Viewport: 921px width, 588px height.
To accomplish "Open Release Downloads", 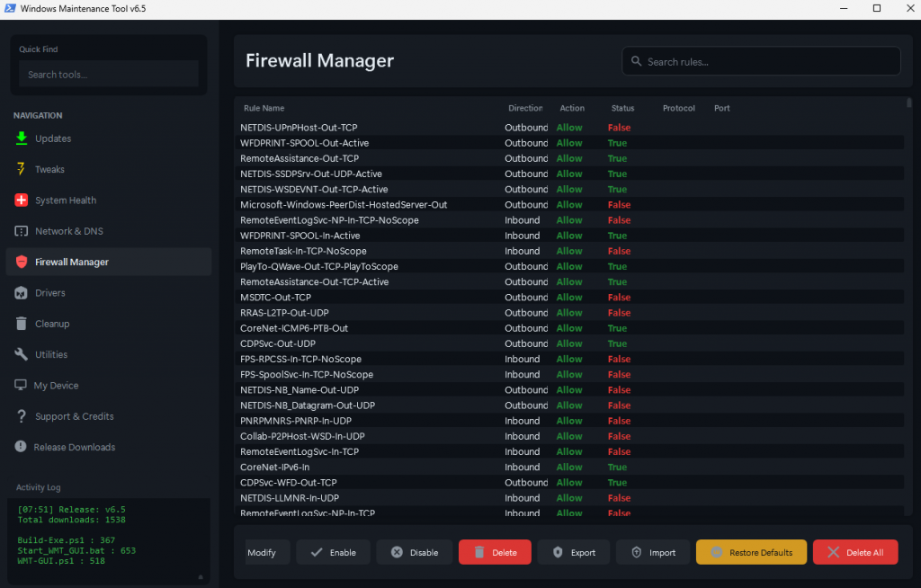I will click(x=109, y=447).
